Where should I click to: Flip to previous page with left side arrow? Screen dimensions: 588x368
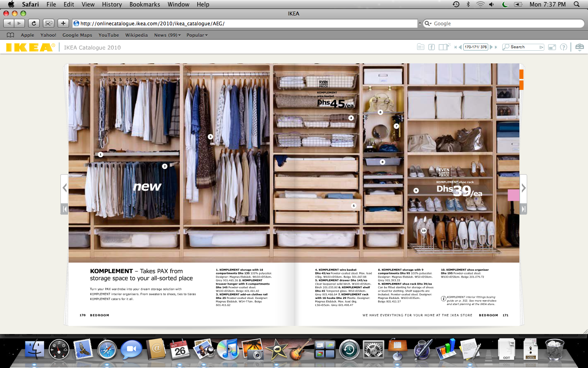65,188
